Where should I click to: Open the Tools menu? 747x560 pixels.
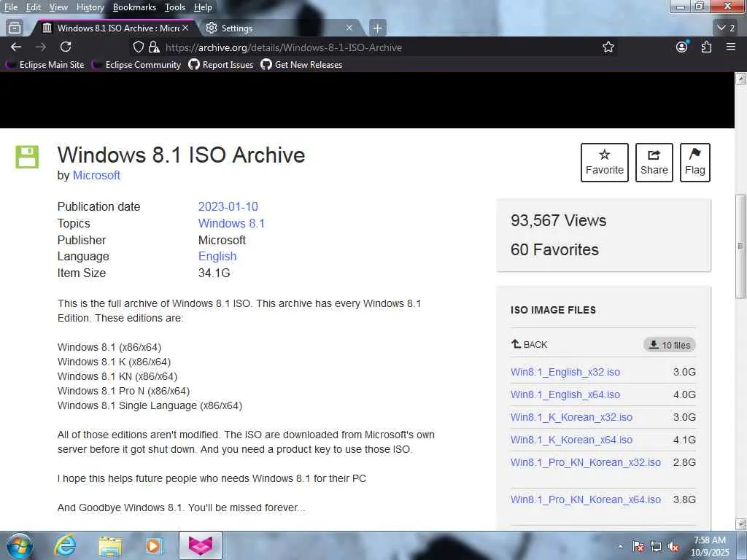175,7
